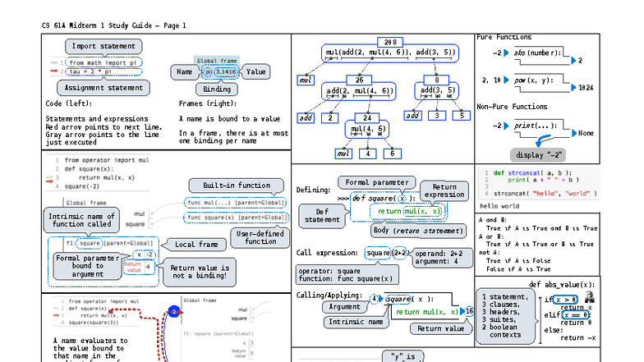The width and height of the screenshot is (644, 362).
Task: Click the 'Calling/Applying:' label
Action: pyautogui.click(x=329, y=296)
